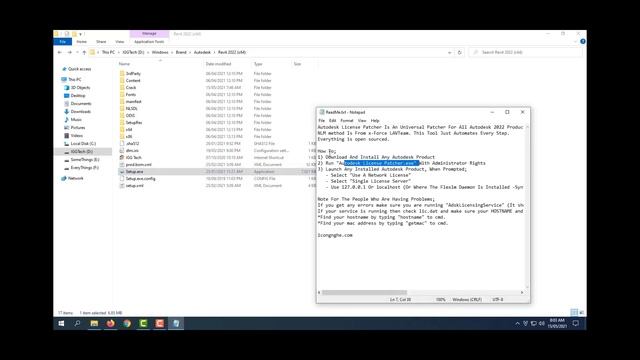
Task: Open taskbar search magnifier
Action: coord(78,324)
